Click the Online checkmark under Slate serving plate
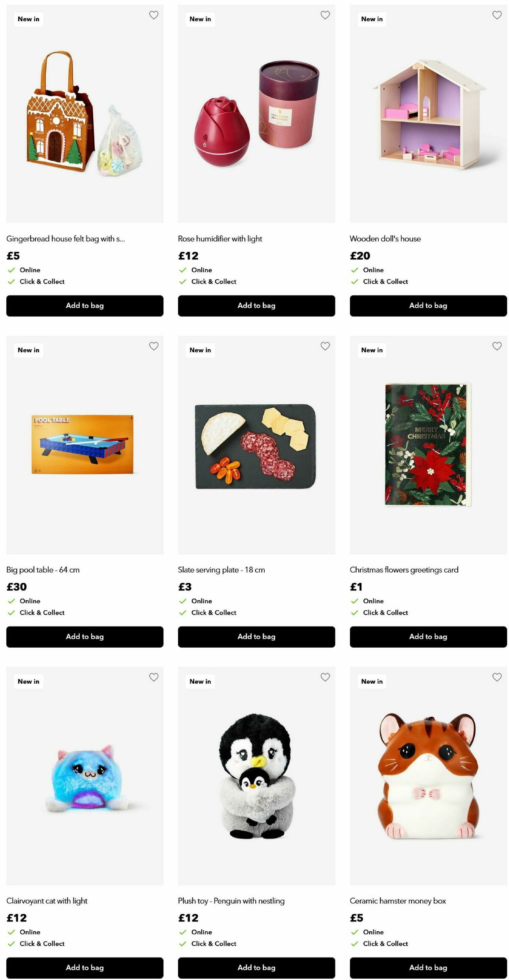The width and height of the screenshot is (509, 980). point(184,601)
